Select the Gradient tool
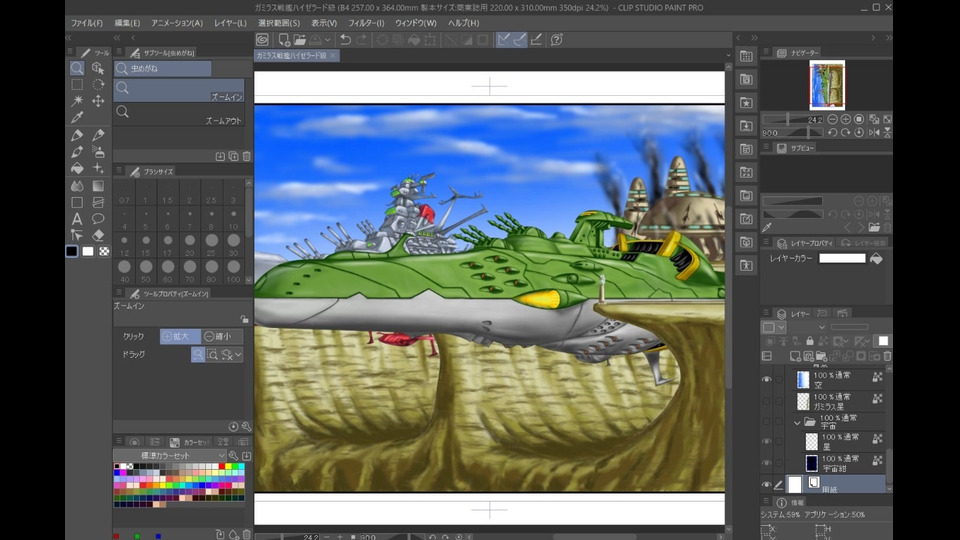 tap(98, 185)
